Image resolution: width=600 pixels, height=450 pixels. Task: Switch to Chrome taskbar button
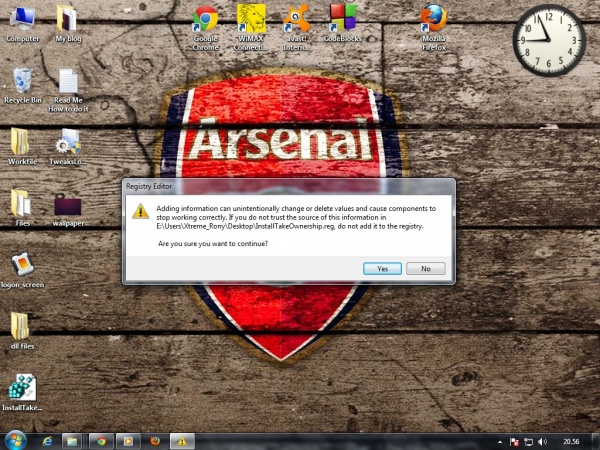(x=101, y=442)
